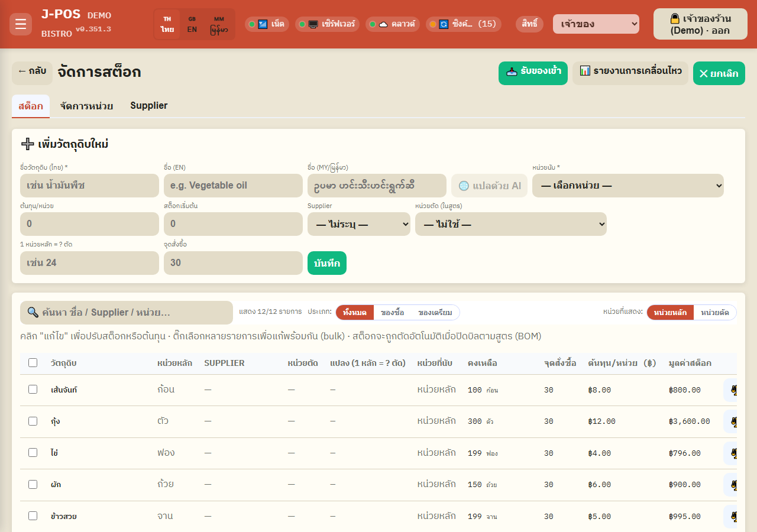Click the cloud status indicator icon
This screenshot has width=757, height=532.
pos(383,24)
